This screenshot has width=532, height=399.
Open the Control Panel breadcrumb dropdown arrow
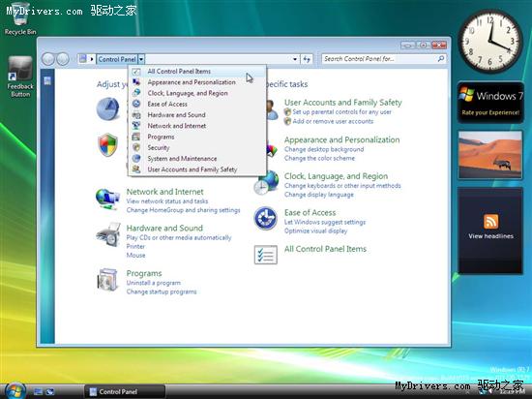pyautogui.click(x=141, y=59)
